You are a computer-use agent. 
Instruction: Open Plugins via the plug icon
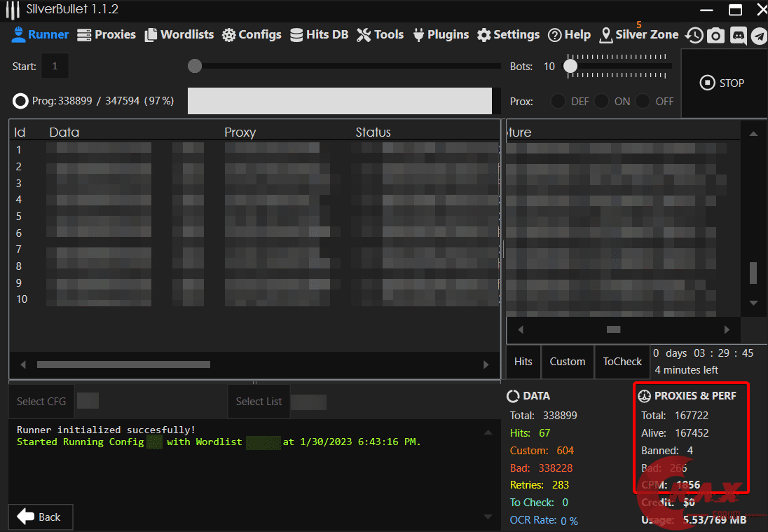coord(419,35)
